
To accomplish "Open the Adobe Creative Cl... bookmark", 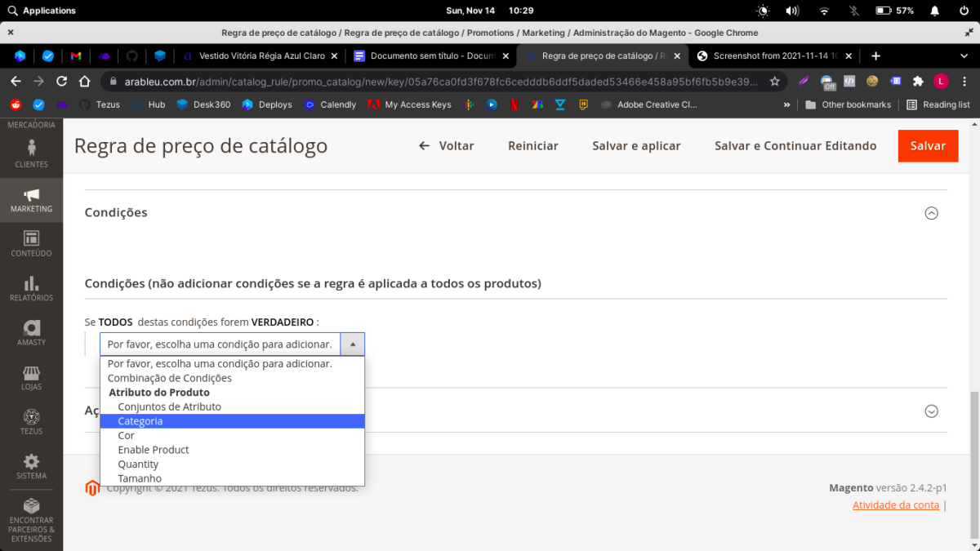I will (648, 104).
